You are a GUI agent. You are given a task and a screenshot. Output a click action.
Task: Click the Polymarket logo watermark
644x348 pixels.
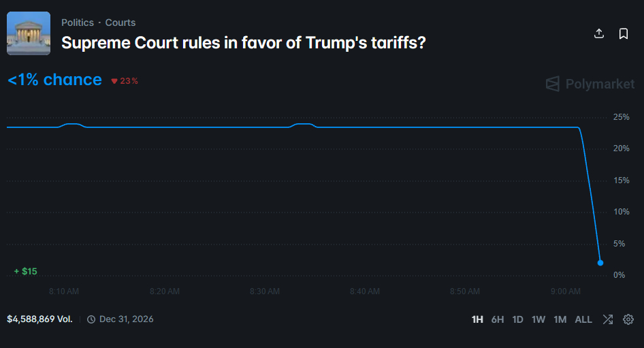tap(590, 84)
